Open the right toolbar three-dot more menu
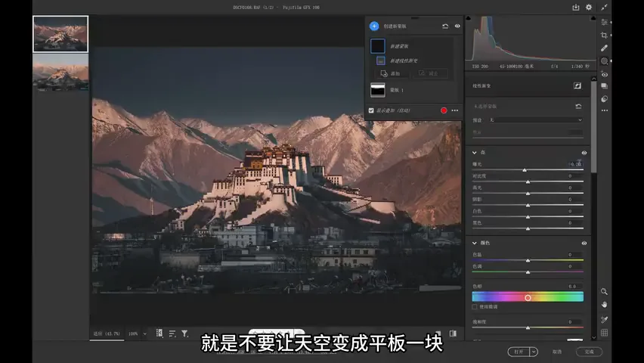Viewport: 644px width, 363px height. click(x=604, y=110)
